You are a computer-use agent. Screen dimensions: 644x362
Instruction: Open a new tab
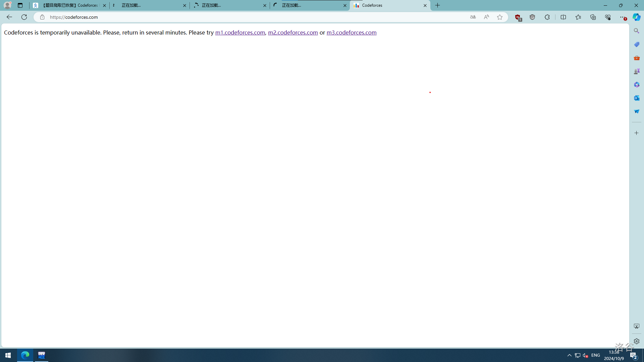pos(437,5)
